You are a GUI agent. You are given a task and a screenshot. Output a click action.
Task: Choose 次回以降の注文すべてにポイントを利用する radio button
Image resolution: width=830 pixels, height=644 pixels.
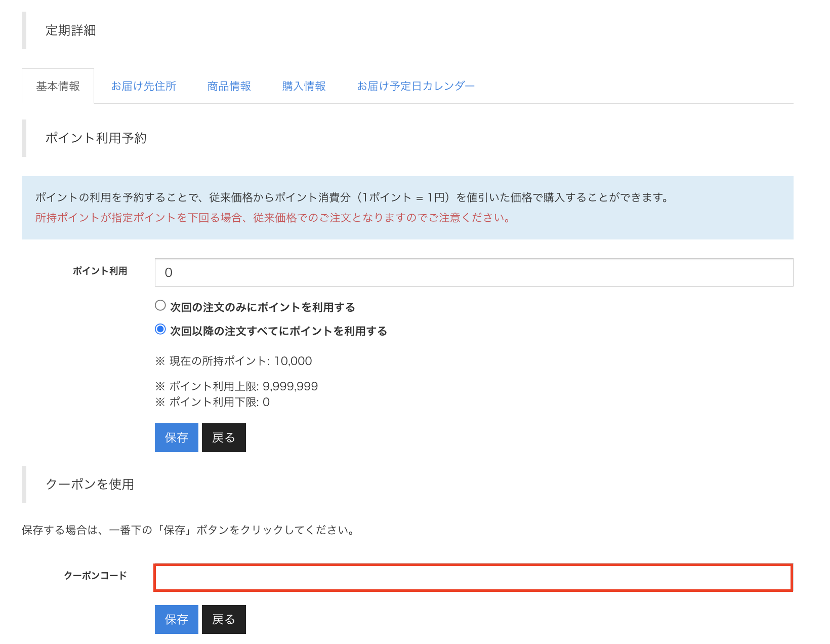160,329
